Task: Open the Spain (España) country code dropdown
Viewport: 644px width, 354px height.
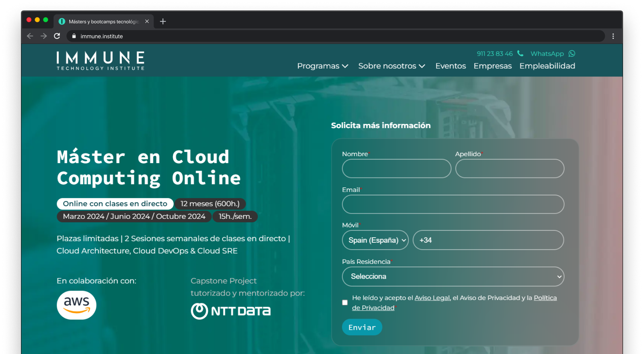Action: pos(375,240)
